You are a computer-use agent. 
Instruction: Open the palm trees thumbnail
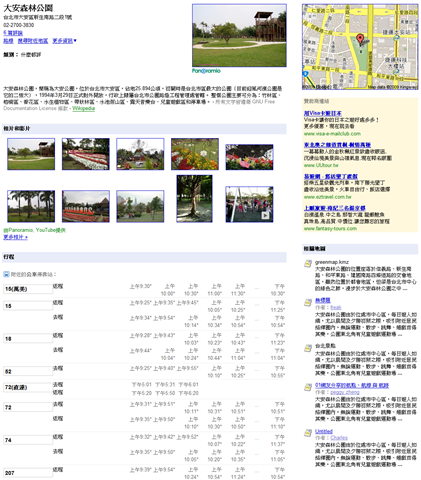coord(31,206)
